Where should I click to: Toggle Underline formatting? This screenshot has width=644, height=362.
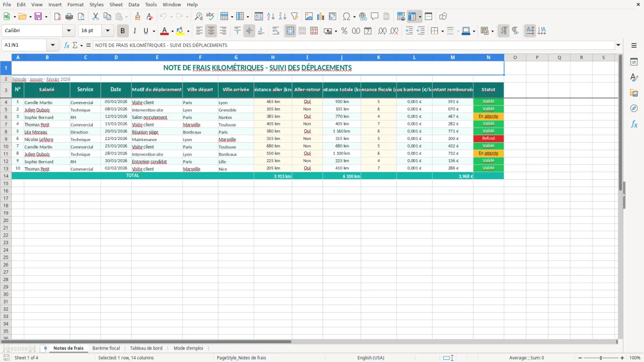pyautogui.click(x=145, y=31)
